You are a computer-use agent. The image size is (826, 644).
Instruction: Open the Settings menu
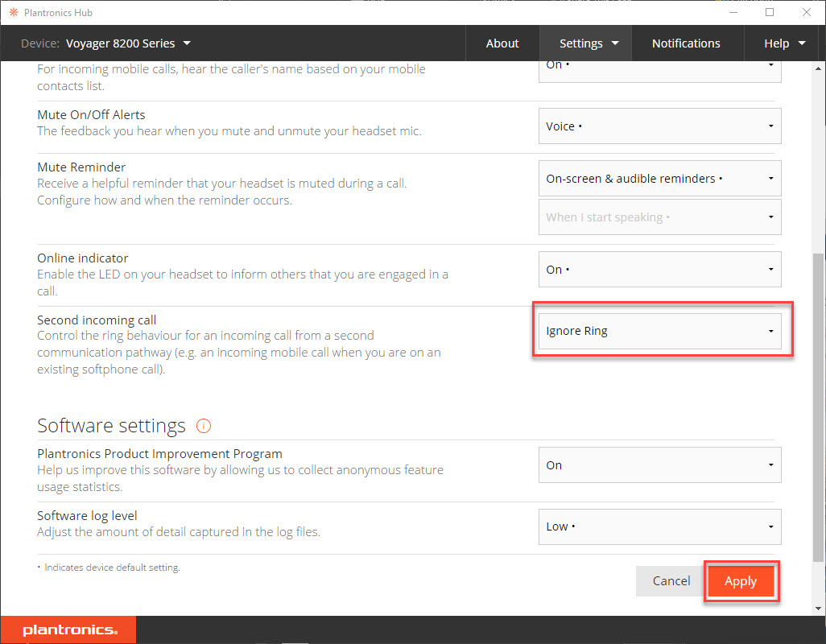click(589, 43)
